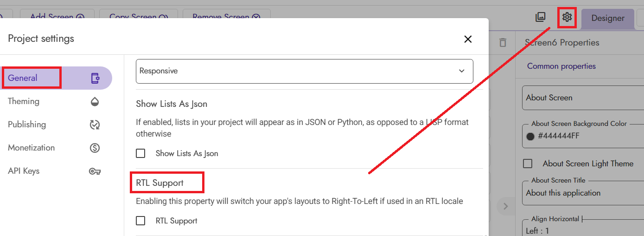Screen dimensions: 644x236
Task: Expand the Common properties section
Action: click(561, 66)
